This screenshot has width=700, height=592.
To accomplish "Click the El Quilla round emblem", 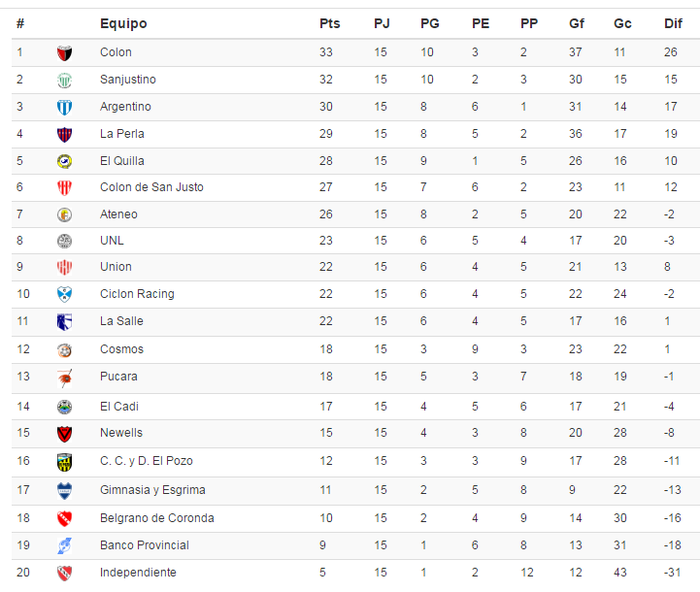I will [65, 161].
